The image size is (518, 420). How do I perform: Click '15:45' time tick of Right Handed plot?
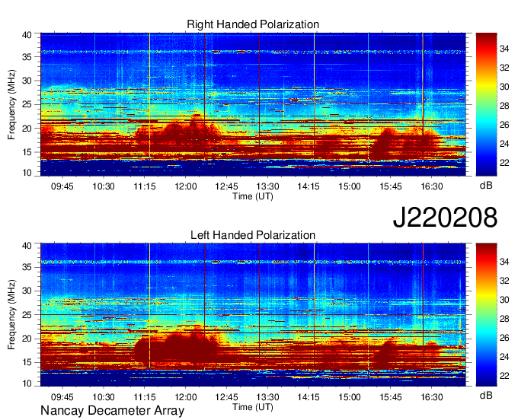(391, 186)
